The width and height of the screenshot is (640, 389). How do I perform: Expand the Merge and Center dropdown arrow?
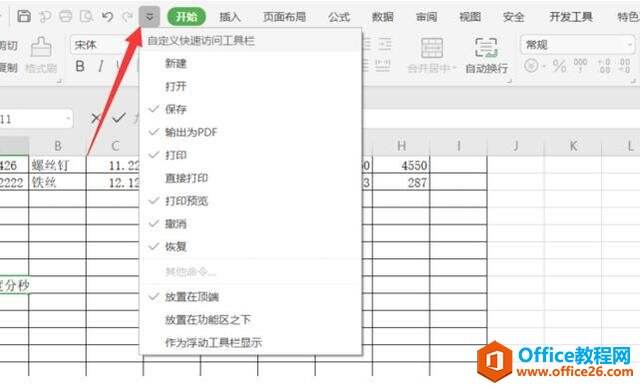454,68
